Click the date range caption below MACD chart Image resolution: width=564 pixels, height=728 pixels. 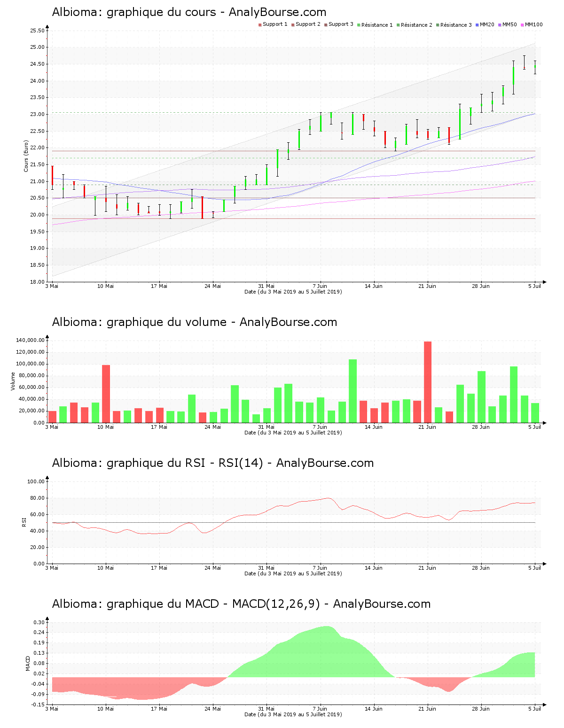click(x=293, y=714)
